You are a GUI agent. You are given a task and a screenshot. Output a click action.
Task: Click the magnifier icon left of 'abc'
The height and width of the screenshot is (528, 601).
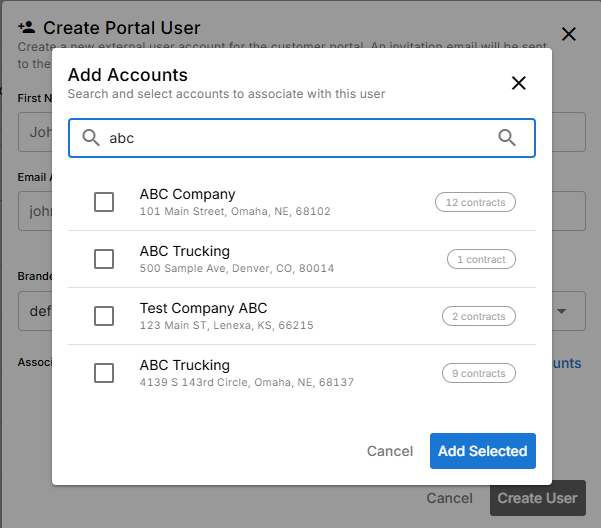[91, 138]
